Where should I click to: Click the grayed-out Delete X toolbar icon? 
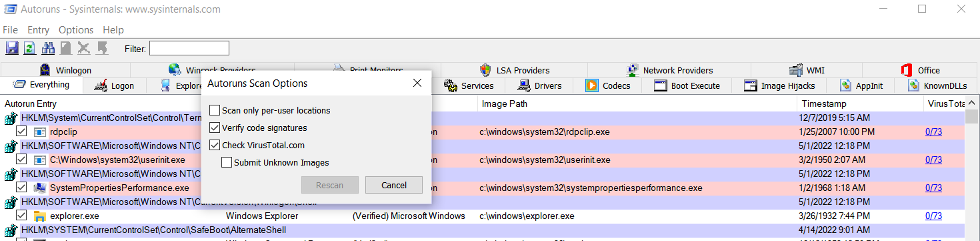84,48
